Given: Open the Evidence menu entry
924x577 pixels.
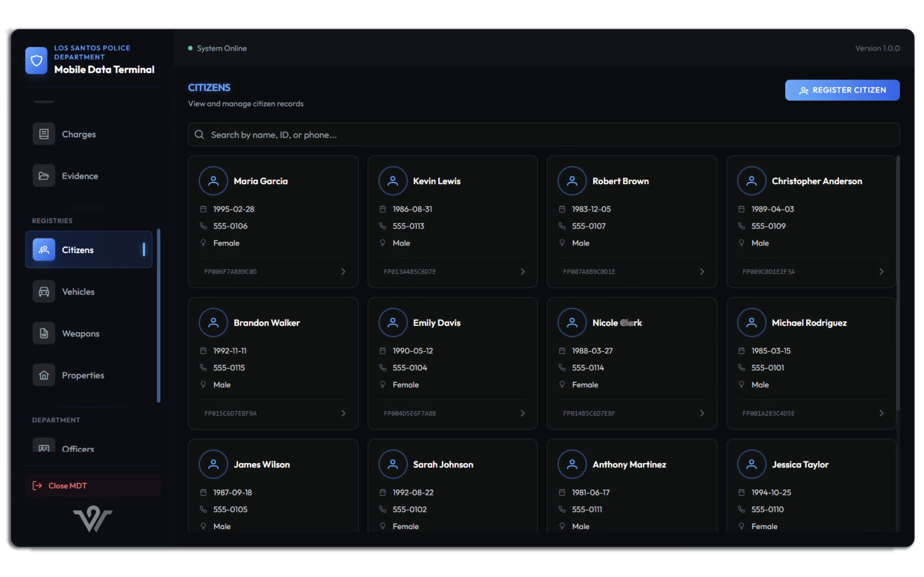Looking at the screenshot, I should coord(80,176).
